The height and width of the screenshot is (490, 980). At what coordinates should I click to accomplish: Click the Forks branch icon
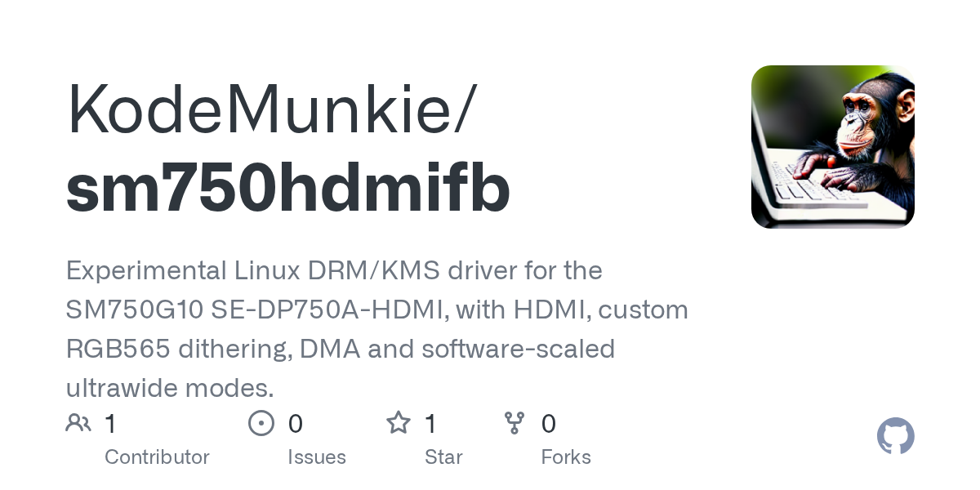(x=514, y=423)
